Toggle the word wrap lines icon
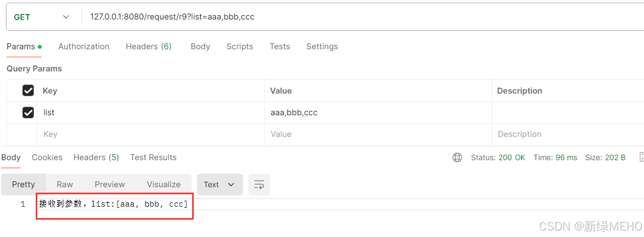Screen dimensions: 644x237 coord(259,185)
